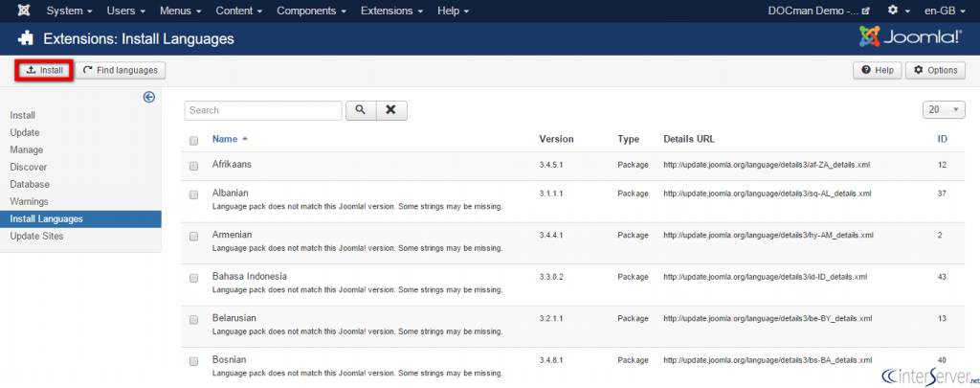Focus the Search input field
The image size is (980, 388).
pyautogui.click(x=263, y=110)
